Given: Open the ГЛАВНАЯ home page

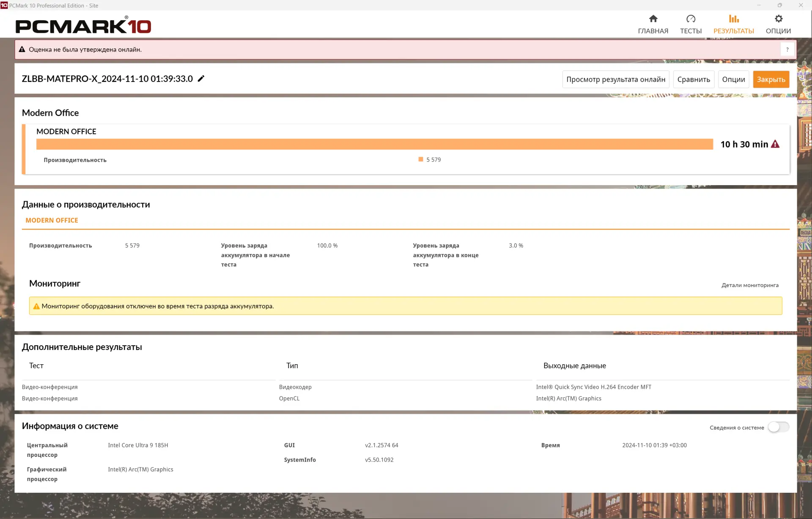Looking at the screenshot, I should click(x=653, y=25).
